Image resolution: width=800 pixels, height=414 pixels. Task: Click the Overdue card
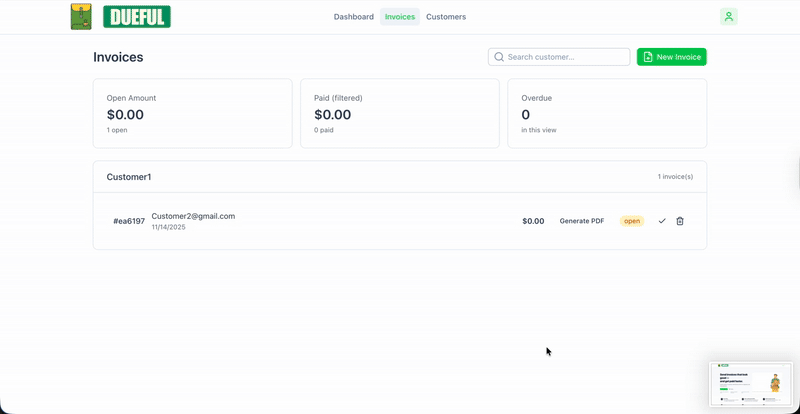pyautogui.click(x=607, y=113)
